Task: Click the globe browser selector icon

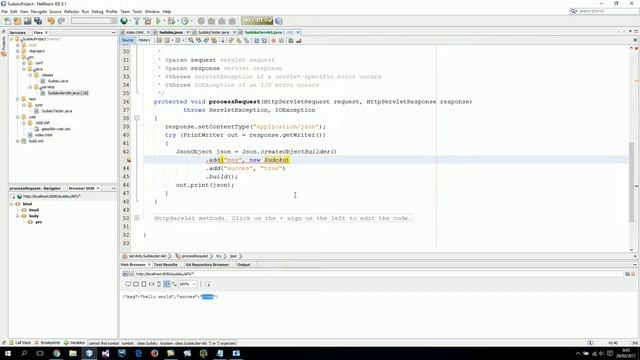Action: tap(124, 21)
